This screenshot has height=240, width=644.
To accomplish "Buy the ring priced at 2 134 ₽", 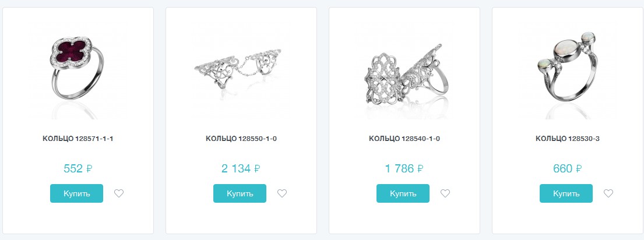I will tap(240, 193).
